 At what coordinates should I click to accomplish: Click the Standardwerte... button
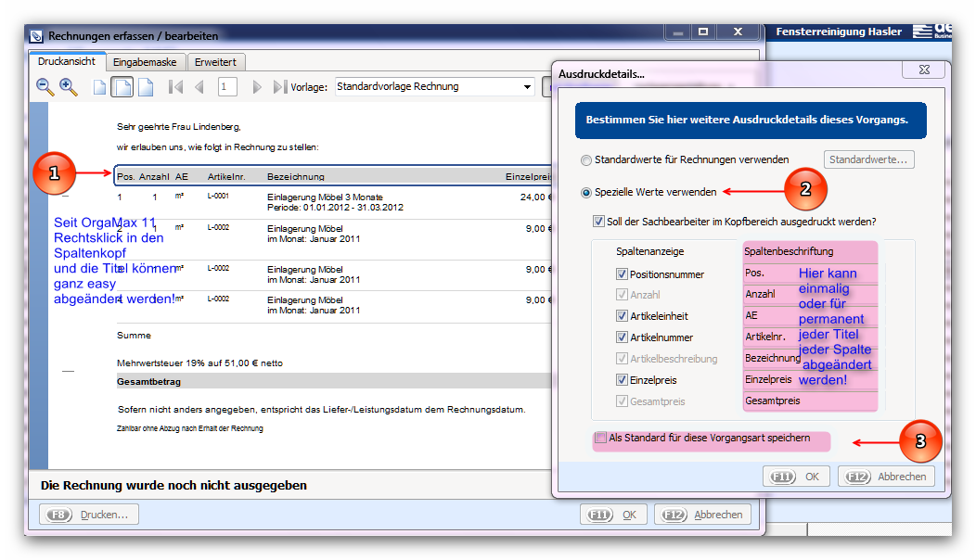click(x=869, y=159)
